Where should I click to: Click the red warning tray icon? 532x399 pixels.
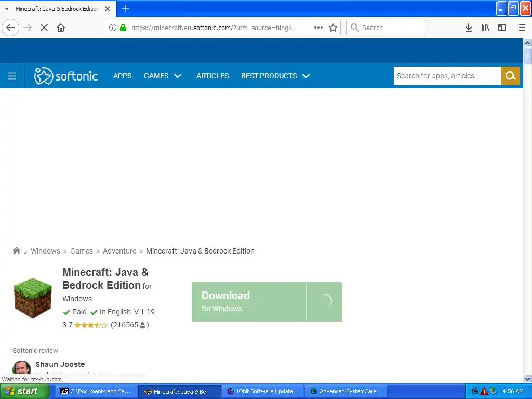tap(484, 391)
